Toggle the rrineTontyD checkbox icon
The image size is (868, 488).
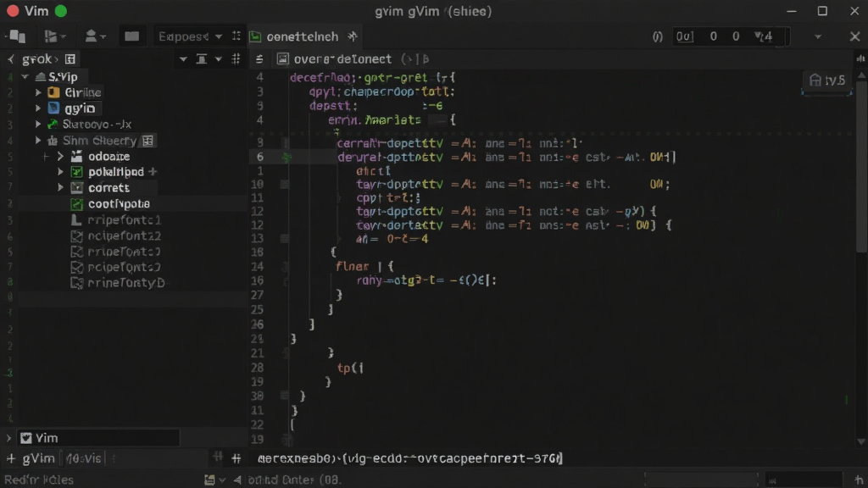point(77,283)
